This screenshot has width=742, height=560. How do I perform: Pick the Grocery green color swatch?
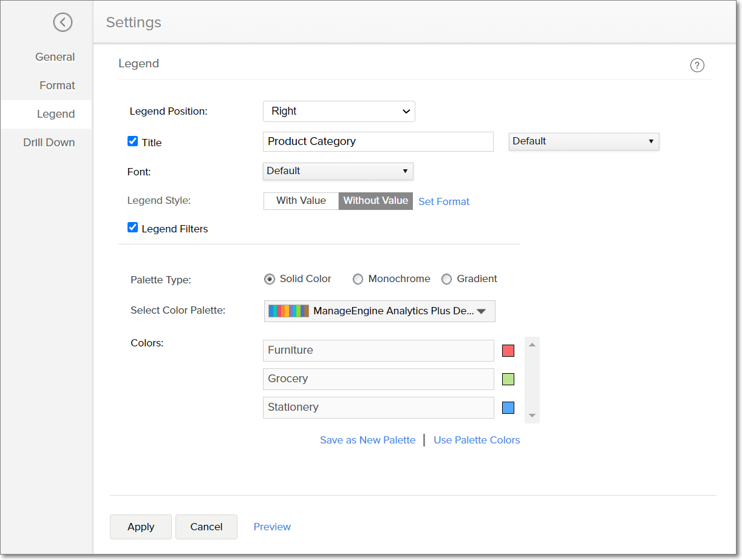508,379
